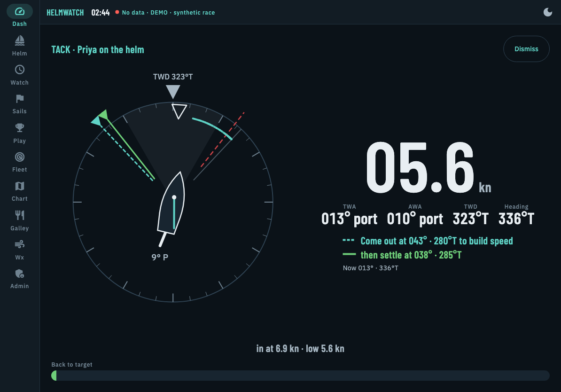Open the Fleet target icon

point(20,157)
